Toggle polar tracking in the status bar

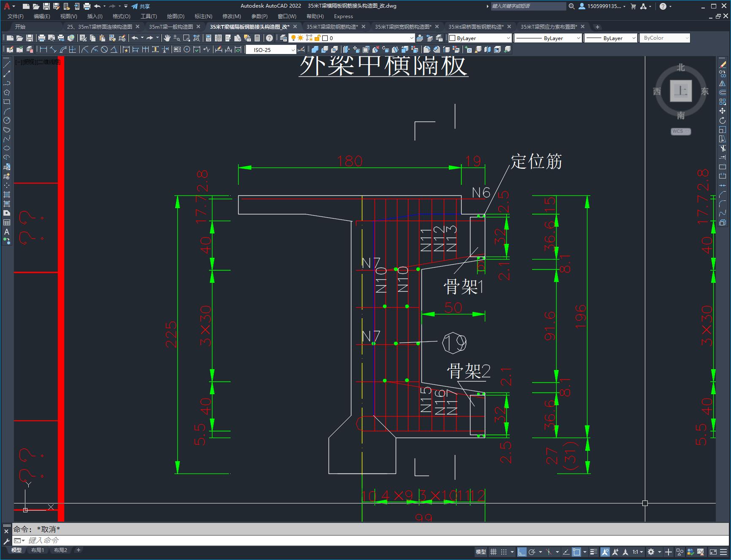pyautogui.click(x=532, y=552)
